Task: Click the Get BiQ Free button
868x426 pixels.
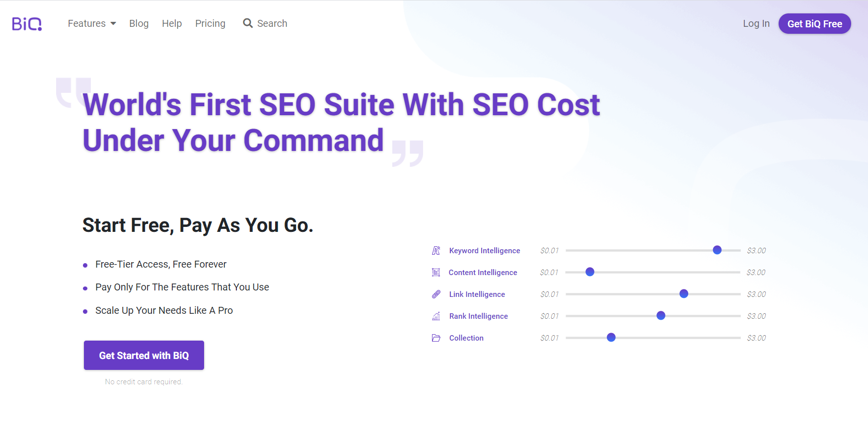Action: [815, 24]
